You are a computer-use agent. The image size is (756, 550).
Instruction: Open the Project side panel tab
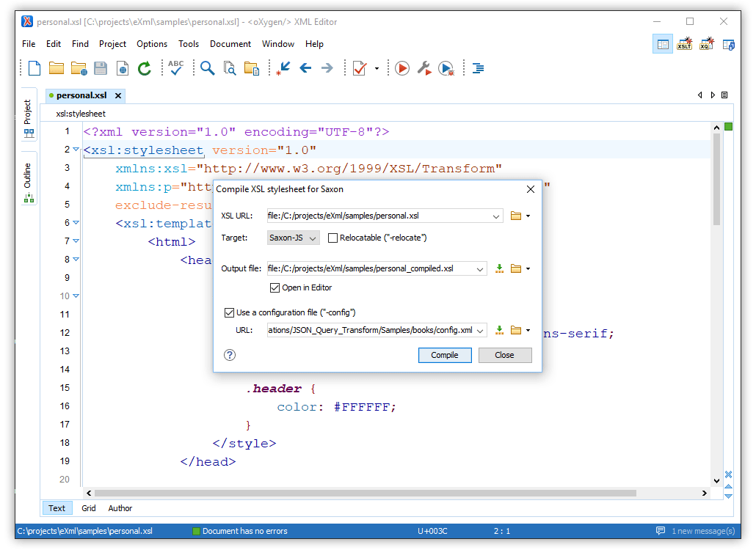(28, 114)
